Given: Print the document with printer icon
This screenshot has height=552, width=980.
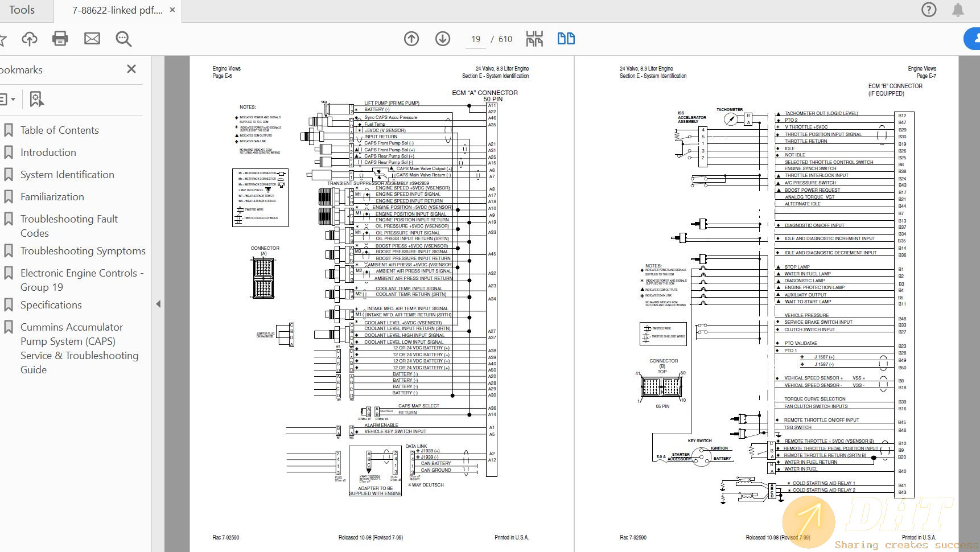Looking at the screenshot, I should (x=60, y=39).
